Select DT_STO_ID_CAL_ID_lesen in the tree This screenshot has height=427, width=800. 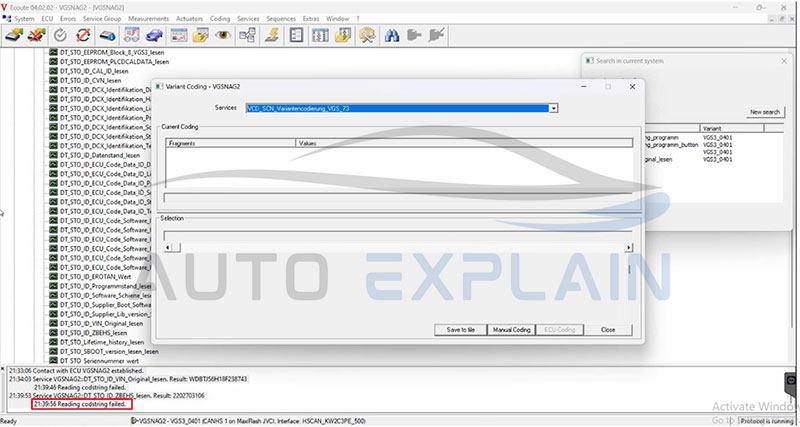click(x=94, y=71)
